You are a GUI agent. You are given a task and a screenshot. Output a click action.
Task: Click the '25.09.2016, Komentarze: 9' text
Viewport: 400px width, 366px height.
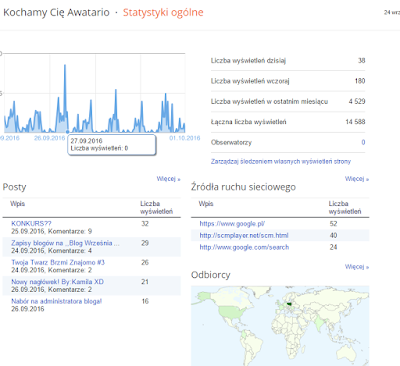52,231
